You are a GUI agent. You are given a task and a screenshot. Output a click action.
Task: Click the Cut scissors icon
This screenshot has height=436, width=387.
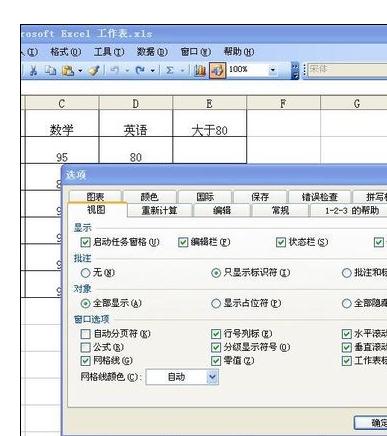coord(33,70)
